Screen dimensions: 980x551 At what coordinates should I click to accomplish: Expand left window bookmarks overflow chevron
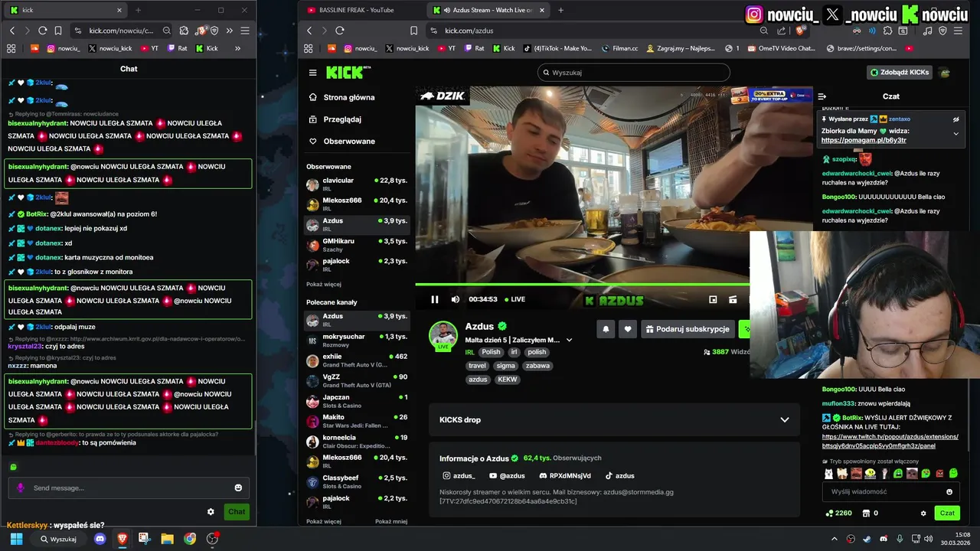[x=237, y=48]
